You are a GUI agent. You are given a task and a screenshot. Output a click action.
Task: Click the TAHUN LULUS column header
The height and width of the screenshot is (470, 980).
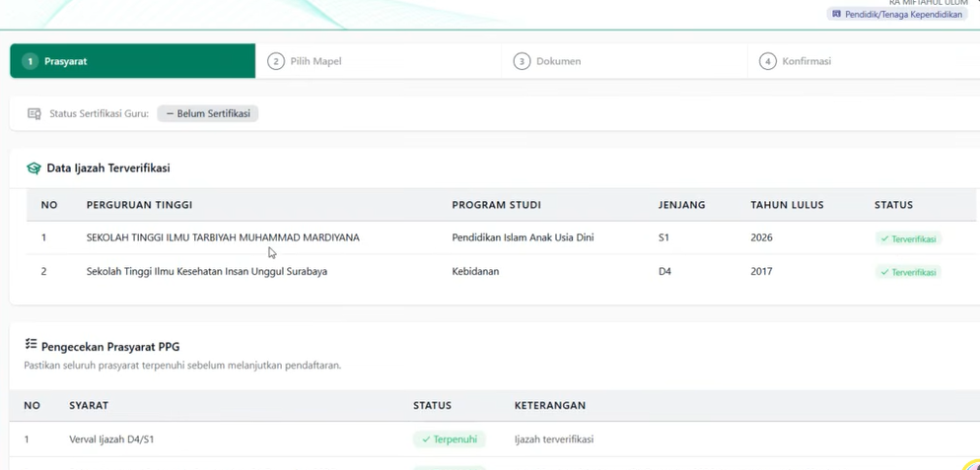787,205
